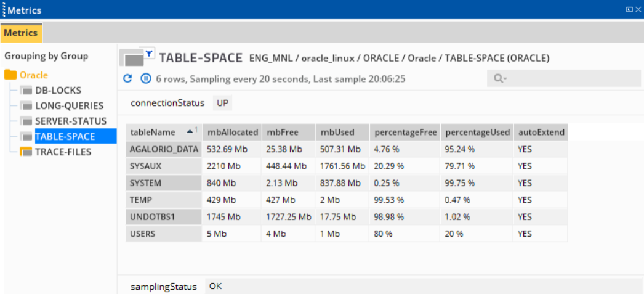
Task: Sort by percentageUsed column header
Action: [x=477, y=132]
